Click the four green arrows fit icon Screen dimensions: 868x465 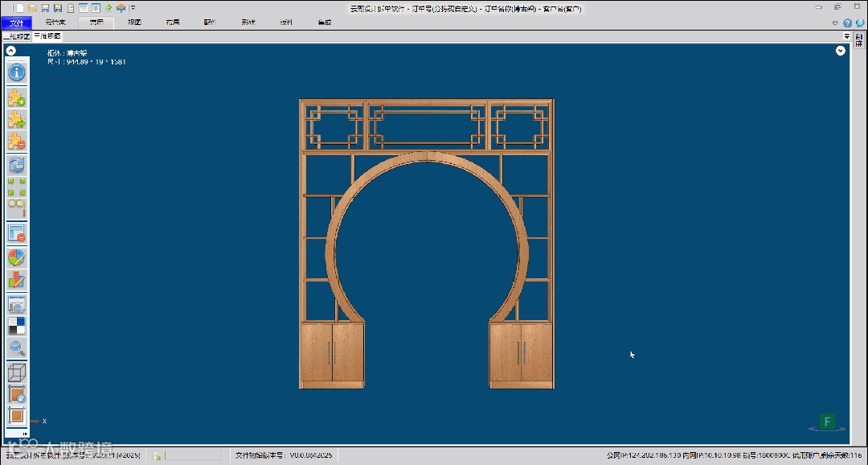click(x=16, y=187)
